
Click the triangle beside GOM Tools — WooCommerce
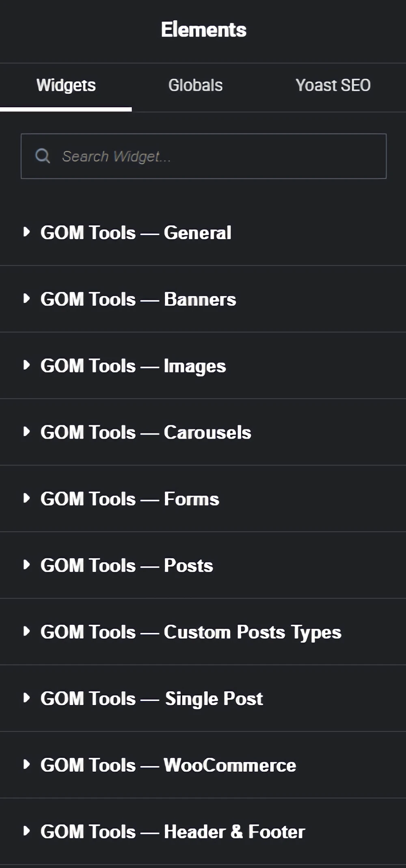(28, 765)
